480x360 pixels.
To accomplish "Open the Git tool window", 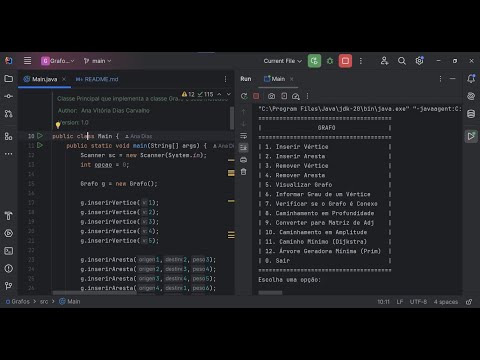I will 9,286.
